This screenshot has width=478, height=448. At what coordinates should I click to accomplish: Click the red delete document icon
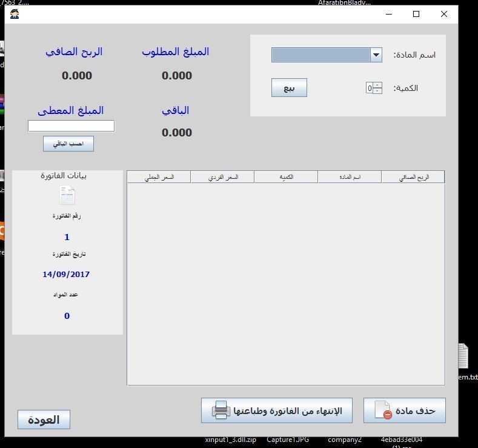[383, 410]
